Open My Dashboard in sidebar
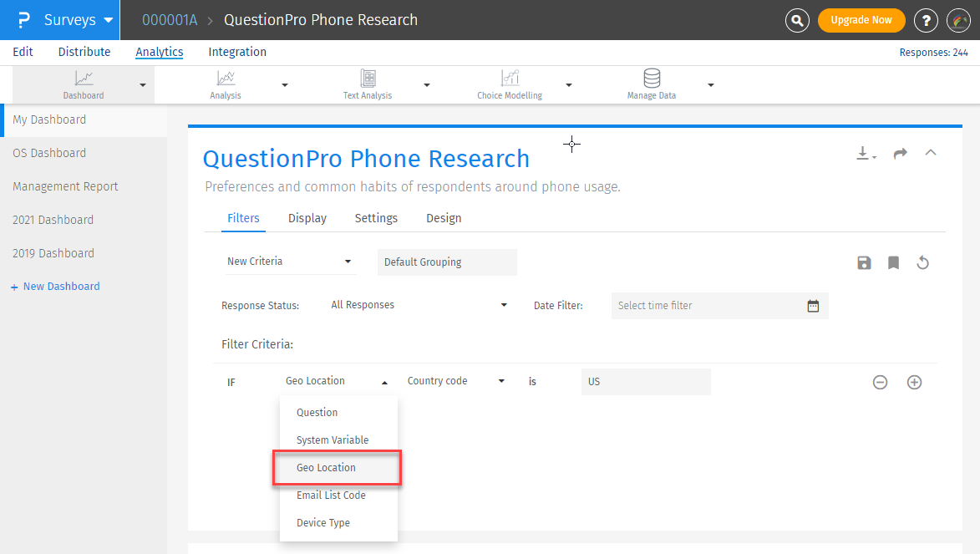The height and width of the screenshot is (554, 980). click(x=84, y=120)
